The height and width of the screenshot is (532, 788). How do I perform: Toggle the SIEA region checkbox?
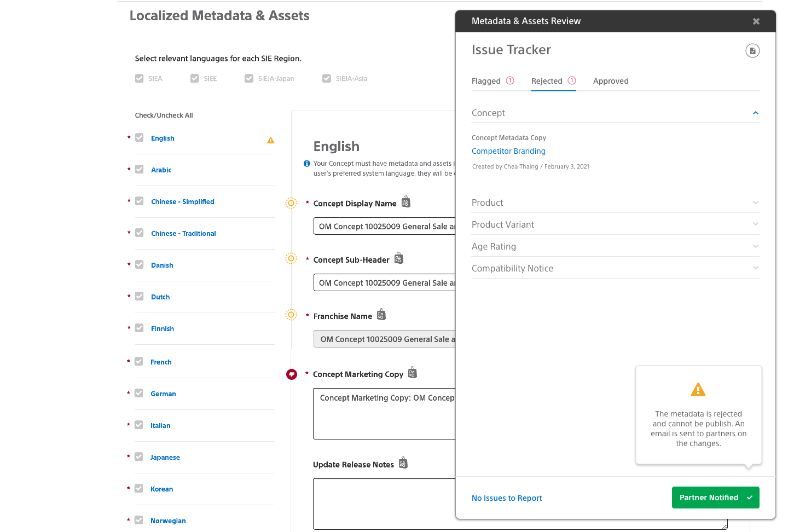tap(139, 78)
